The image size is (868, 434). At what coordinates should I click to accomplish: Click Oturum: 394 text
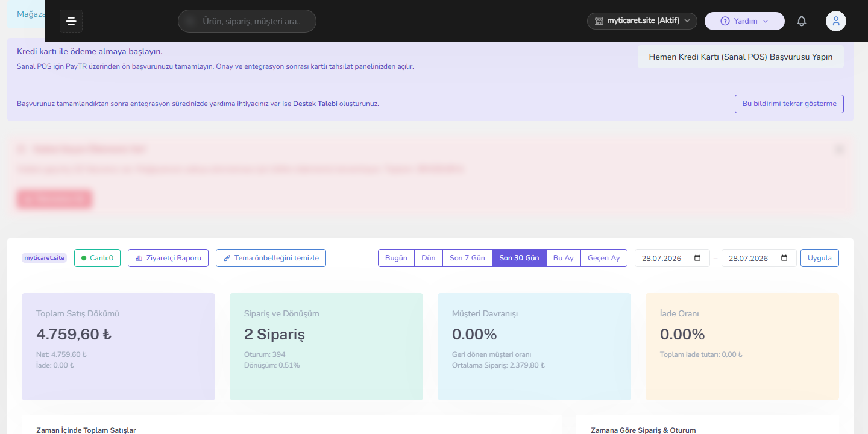tap(265, 354)
